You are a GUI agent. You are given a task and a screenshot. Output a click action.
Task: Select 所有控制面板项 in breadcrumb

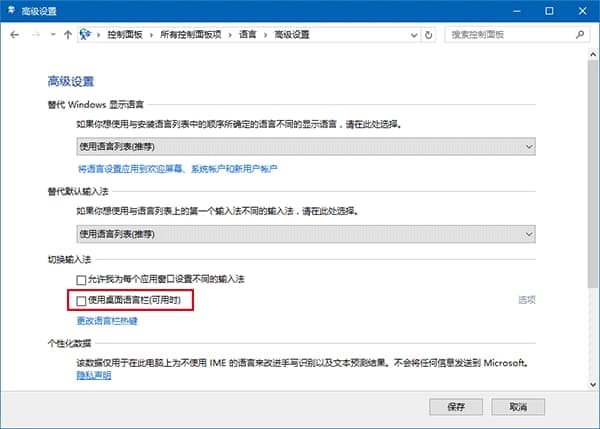click(191, 35)
